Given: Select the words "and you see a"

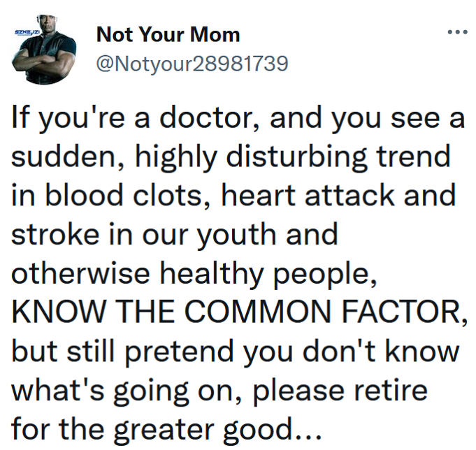Looking at the screenshot, I should coord(368,118).
